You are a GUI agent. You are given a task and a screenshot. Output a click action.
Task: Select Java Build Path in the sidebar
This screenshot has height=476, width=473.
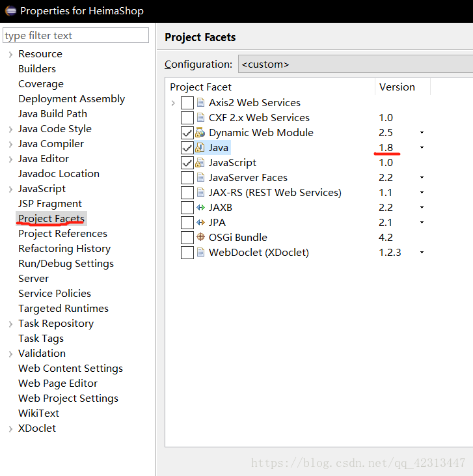[x=53, y=114]
